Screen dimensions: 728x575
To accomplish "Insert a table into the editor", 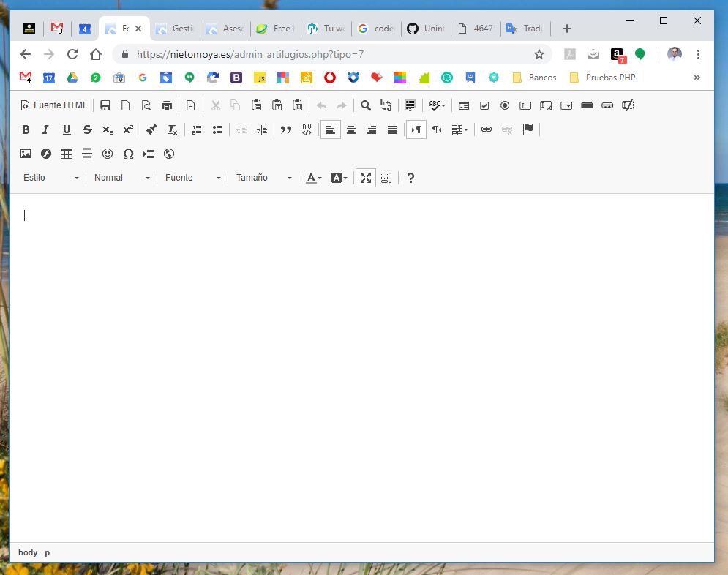I will [x=67, y=154].
